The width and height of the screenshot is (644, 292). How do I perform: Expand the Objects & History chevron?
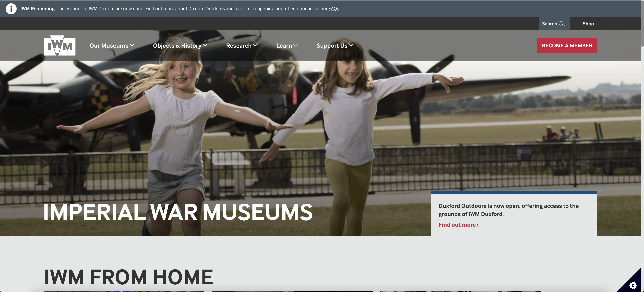click(205, 45)
